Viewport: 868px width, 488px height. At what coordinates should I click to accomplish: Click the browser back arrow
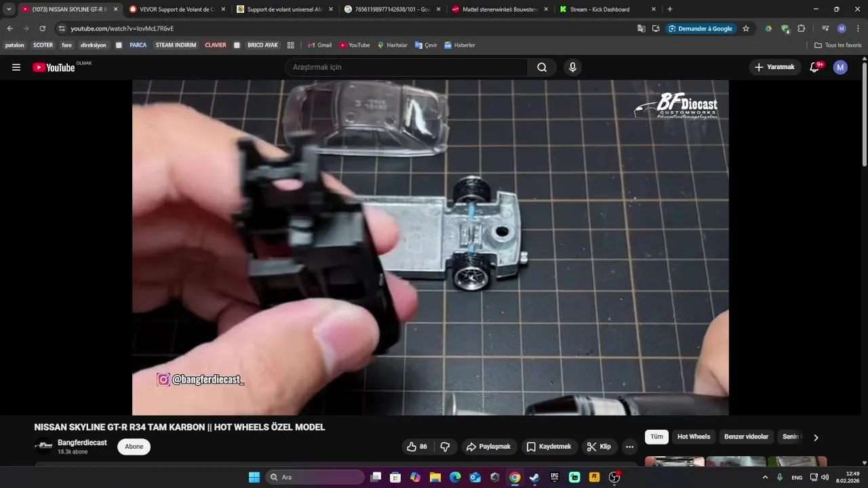[x=9, y=28]
